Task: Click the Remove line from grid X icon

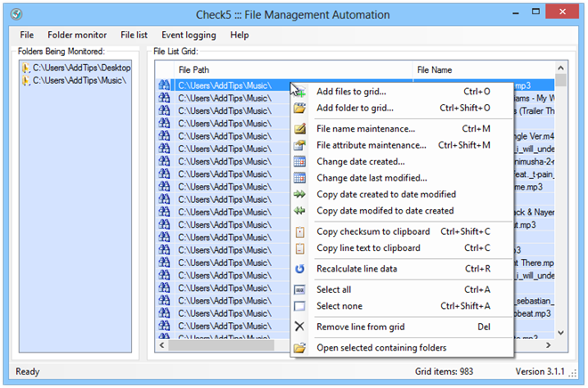Action: tap(299, 327)
